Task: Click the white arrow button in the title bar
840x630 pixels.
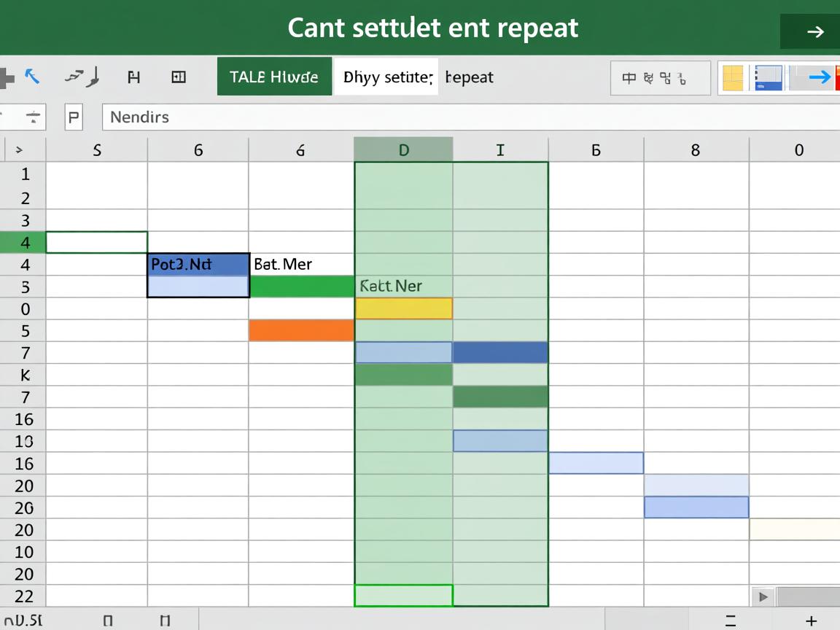Action: (x=814, y=31)
